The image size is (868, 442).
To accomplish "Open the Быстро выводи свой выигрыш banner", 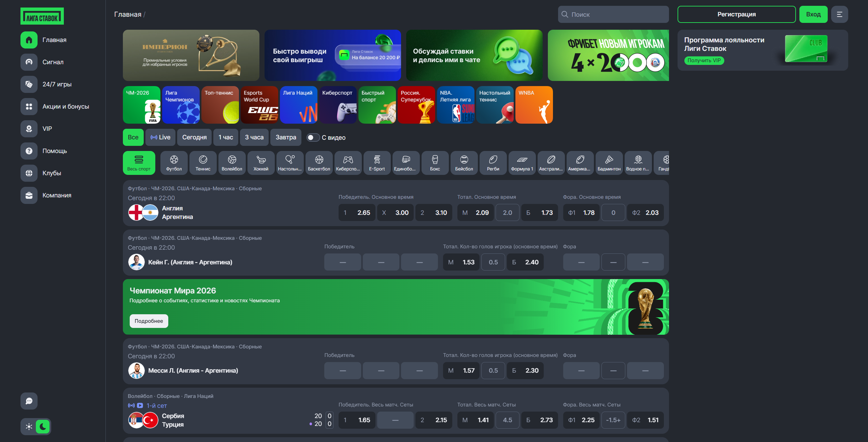I will point(333,55).
